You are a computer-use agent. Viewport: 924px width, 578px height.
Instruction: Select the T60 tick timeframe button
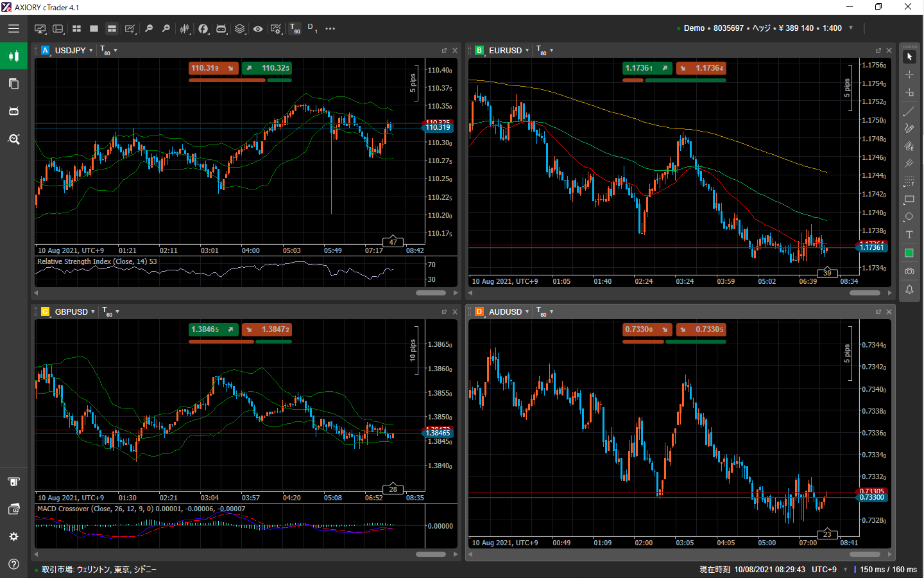[x=295, y=28]
